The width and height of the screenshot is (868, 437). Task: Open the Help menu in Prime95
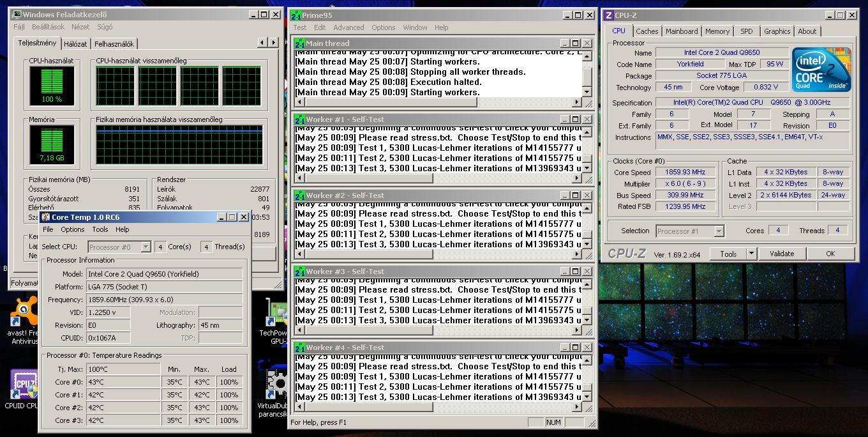tap(441, 27)
